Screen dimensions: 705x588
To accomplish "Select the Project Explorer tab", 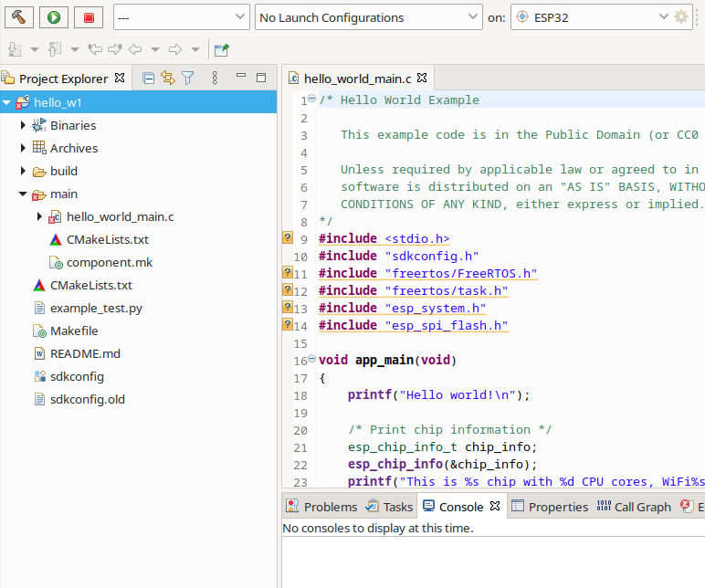I will point(63,79).
